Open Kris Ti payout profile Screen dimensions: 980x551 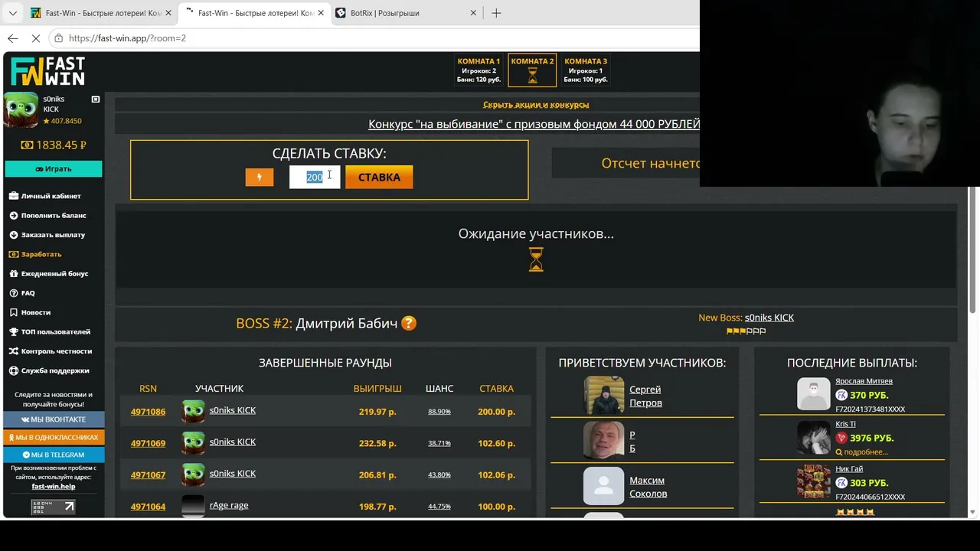pos(845,424)
